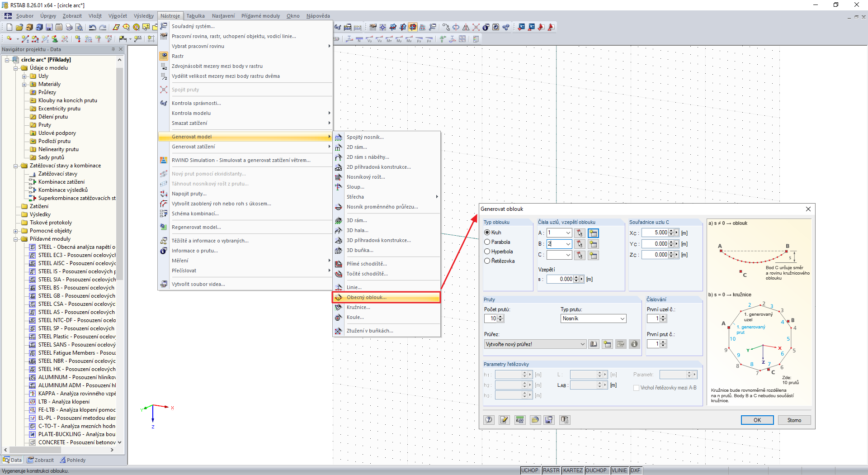This screenshot has height=475, width=868.
Task: Click the mirror toolbar icon
Action: click(466, 27)
